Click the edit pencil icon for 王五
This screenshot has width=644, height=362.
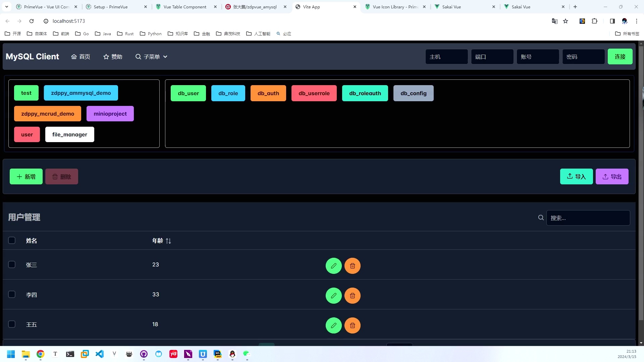pyautogui.click(x=333, y=325)
